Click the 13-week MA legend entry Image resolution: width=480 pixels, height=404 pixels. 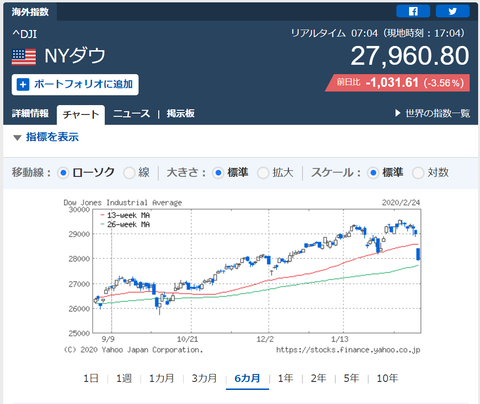(125, 215)
